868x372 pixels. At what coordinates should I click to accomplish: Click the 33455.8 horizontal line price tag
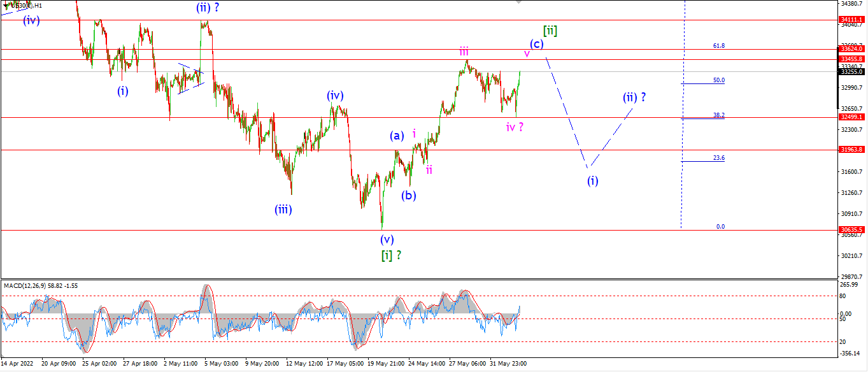tap(852, 59)
